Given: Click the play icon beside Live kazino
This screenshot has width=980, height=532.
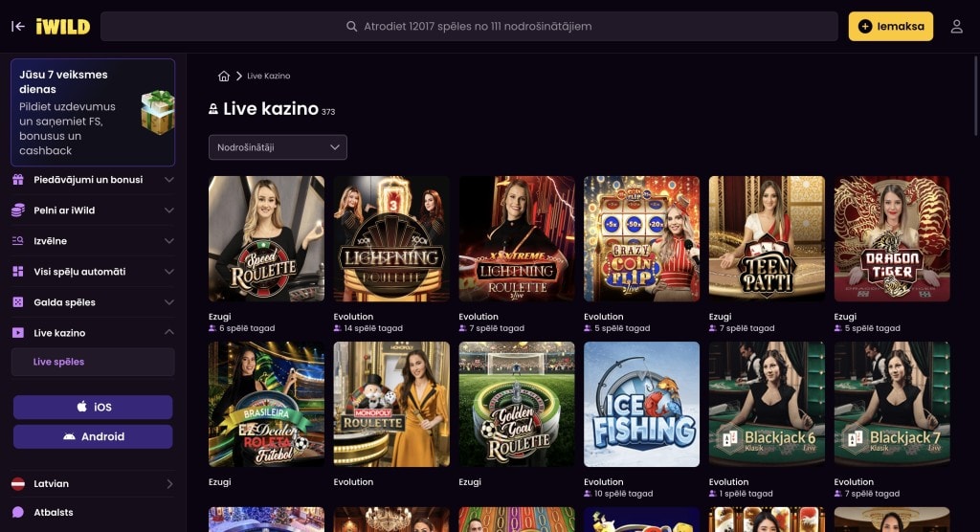Looking at the screenshot, I should 18,333.
